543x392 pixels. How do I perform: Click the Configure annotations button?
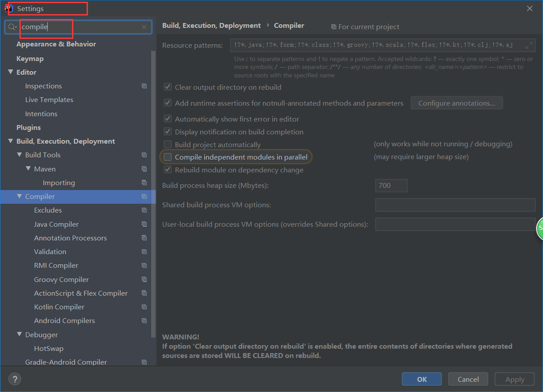click(x=456, y=103)
